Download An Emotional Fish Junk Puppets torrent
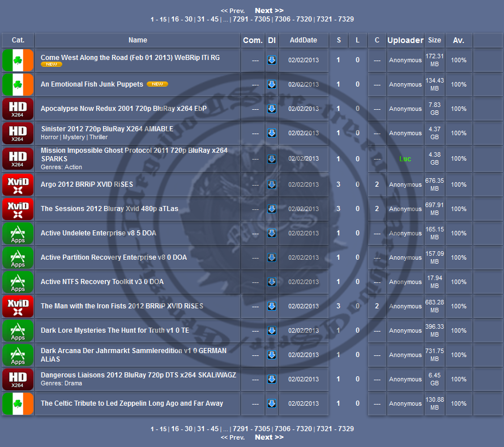This screenshot has width=504, height=447. click(x=272, y=84)
